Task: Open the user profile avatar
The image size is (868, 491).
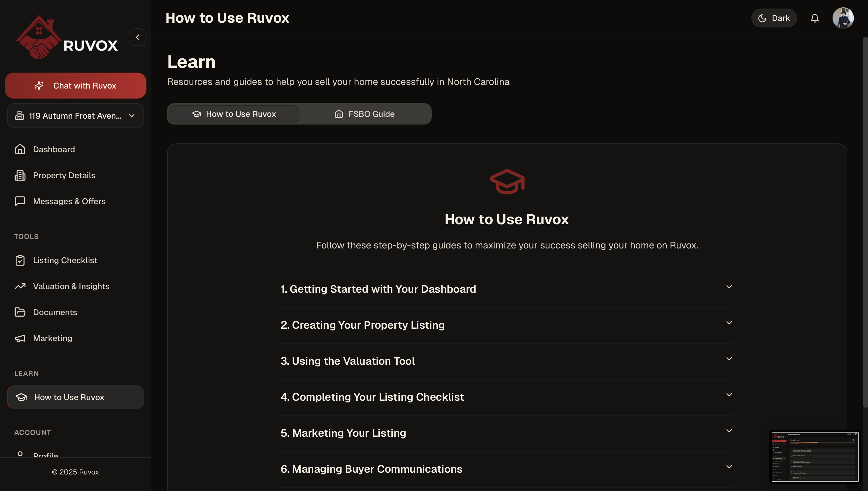Action: [843, 18]
